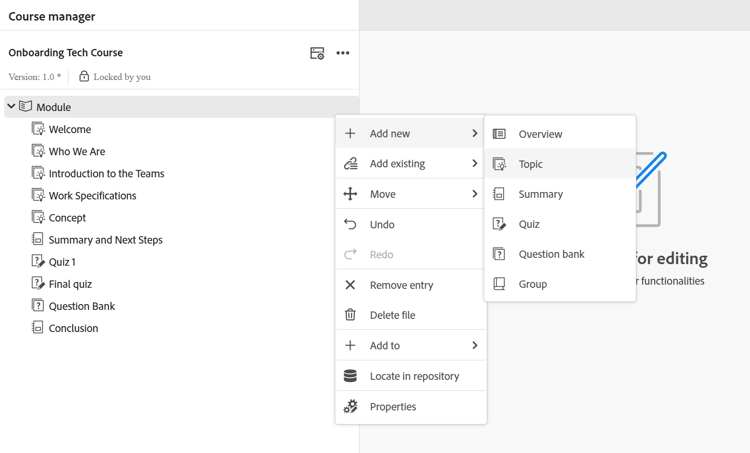The image size is (750, 453).
Task: Click the Welcome topic icon
Action: coord(38,129)
